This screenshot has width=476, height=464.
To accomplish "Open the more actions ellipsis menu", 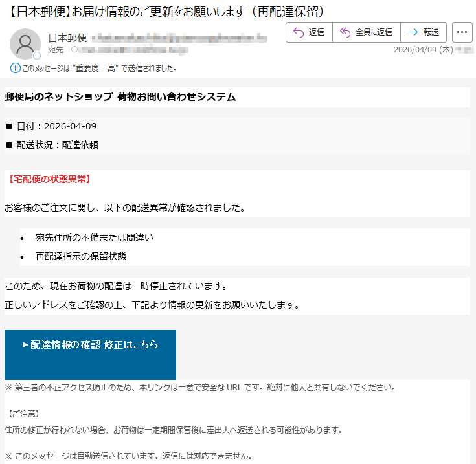I will point(462,32).
